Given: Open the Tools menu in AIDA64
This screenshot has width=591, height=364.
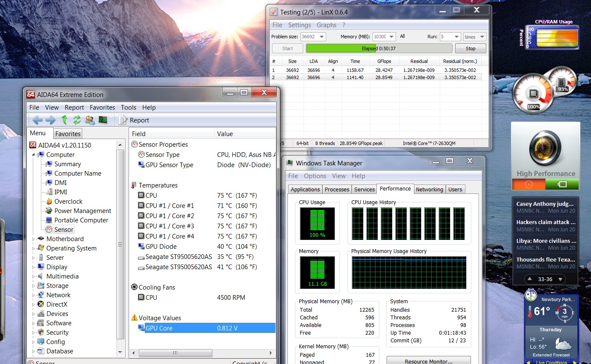Looking at the screenshot, I should [129, 108].
